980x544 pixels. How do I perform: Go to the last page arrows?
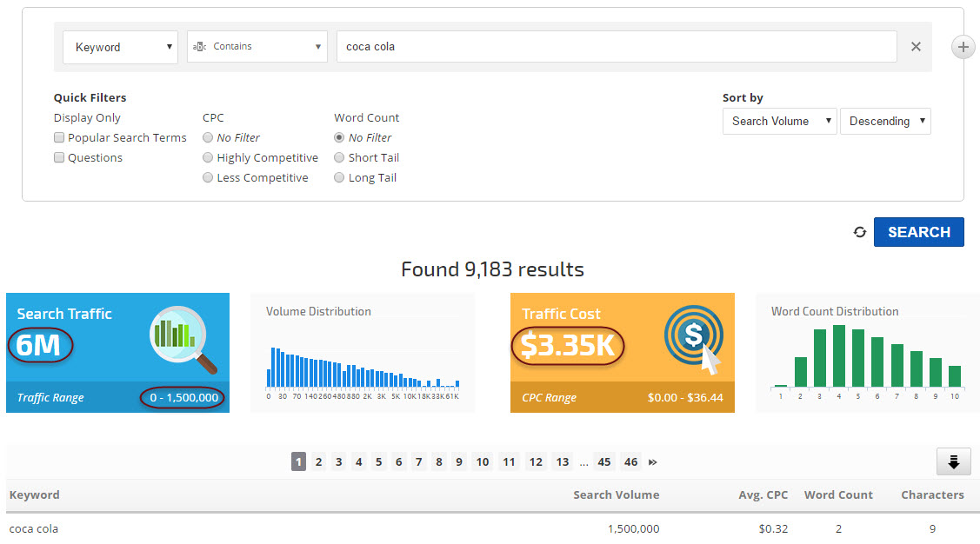coord(652,462)
